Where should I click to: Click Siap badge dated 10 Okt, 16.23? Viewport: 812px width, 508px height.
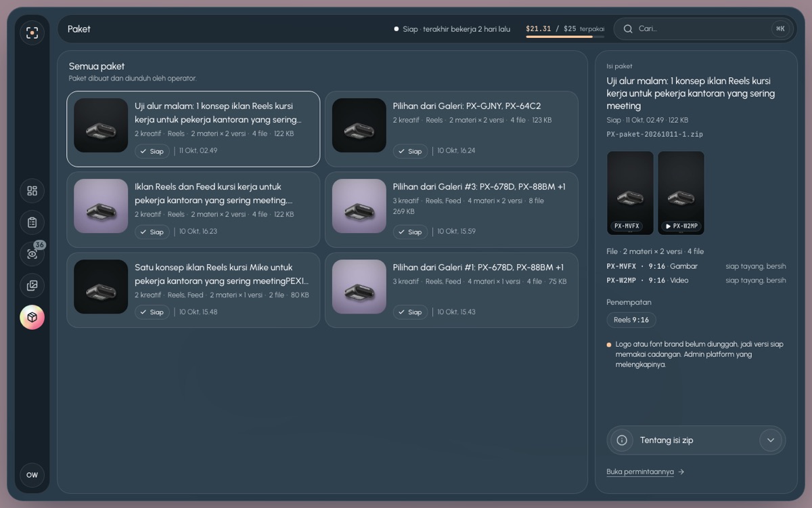click(x=152, y=232)
